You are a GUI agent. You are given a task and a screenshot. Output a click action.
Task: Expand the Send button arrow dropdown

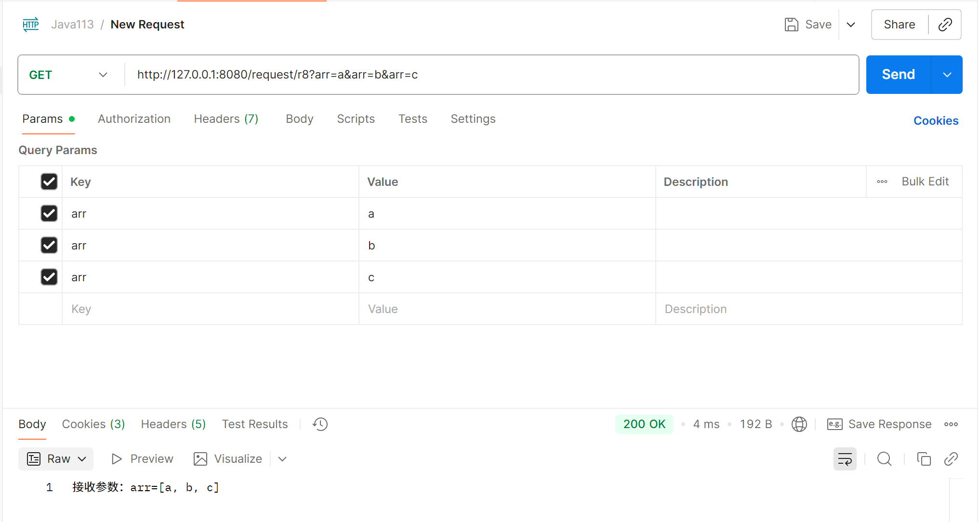947,75
